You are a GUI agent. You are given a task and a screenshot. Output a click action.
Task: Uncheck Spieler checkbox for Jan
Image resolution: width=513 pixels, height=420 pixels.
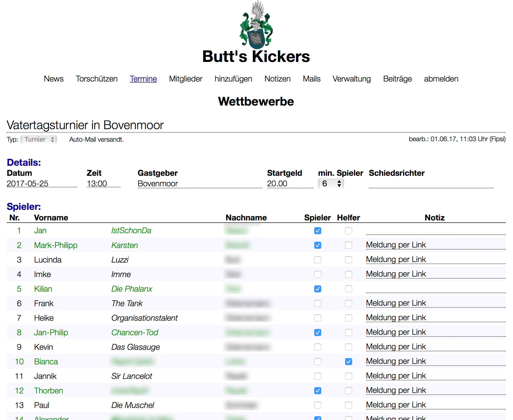click(x=317, y=231)
